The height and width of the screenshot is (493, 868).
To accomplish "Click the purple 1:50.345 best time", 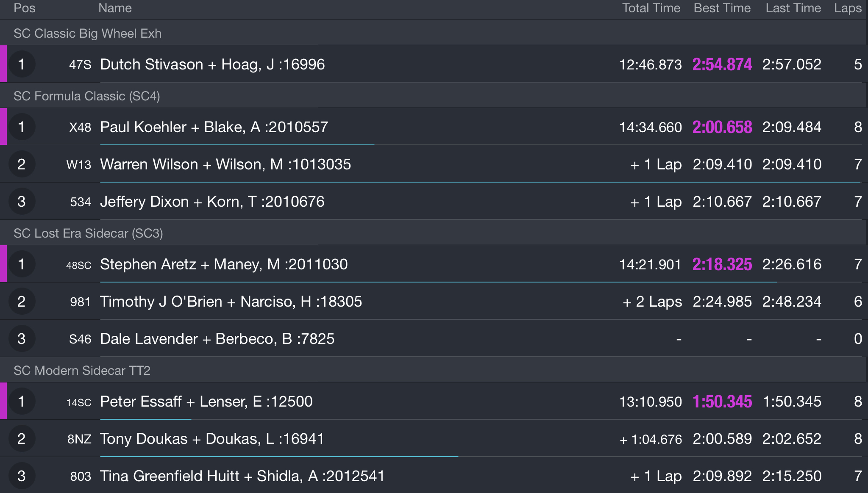I will pos(722,402).
